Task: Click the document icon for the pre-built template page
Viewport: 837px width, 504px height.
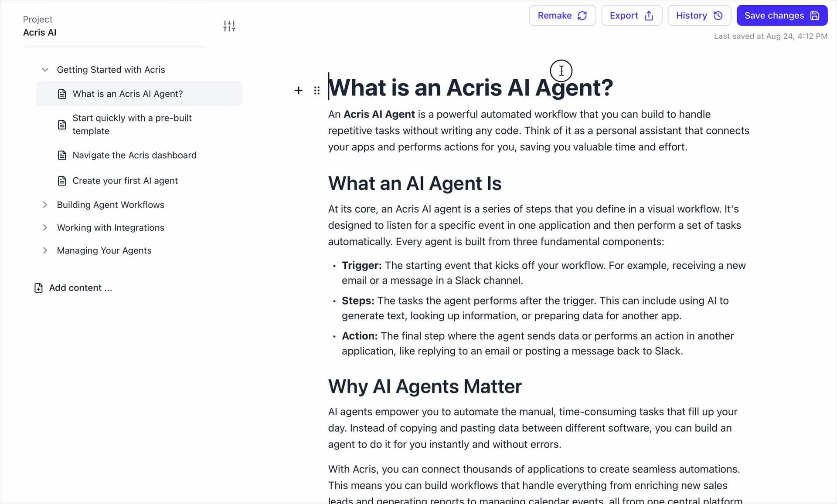Action: pos(62,125)
